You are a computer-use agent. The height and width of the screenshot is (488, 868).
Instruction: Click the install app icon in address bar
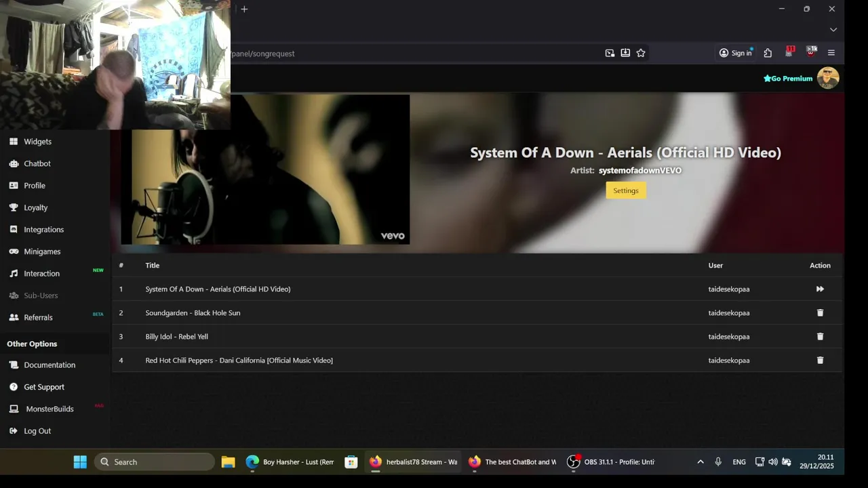[x=625, y=53]
